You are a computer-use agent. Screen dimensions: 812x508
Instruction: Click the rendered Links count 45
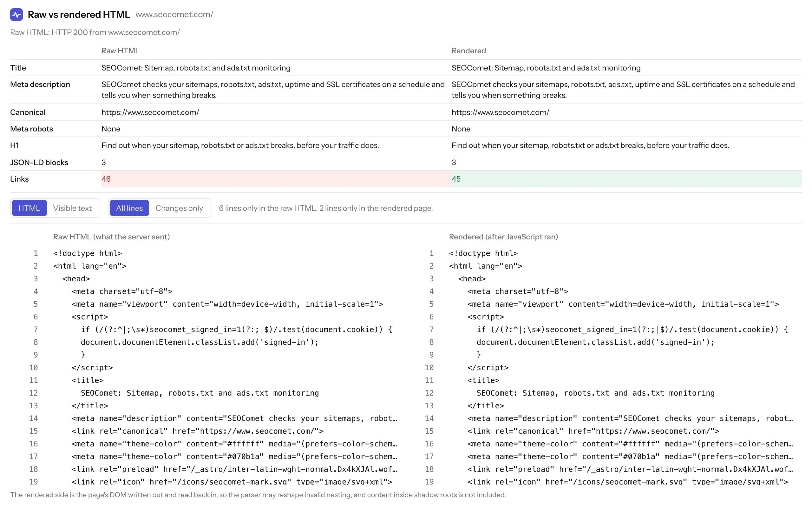tap(456, 179)
